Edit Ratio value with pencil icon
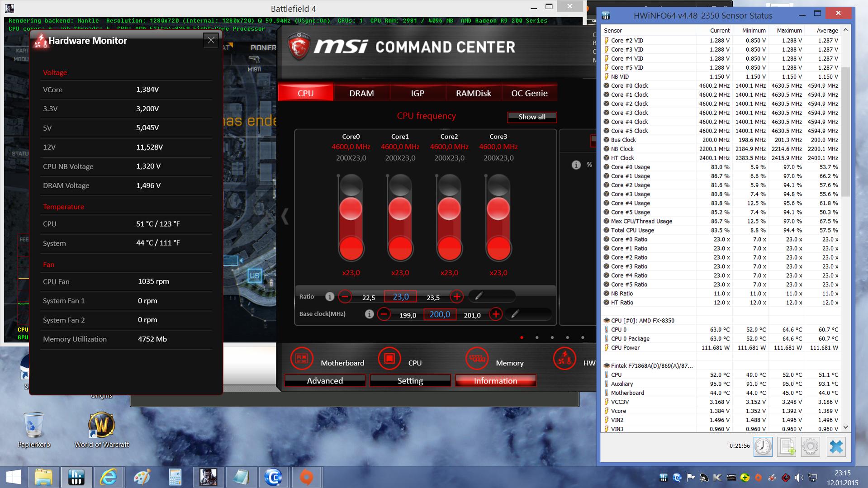 479,296
